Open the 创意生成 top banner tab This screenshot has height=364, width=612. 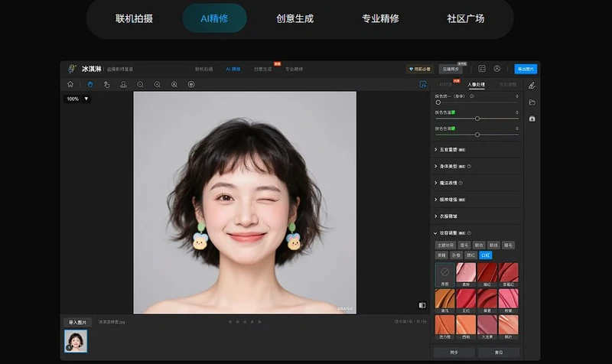[x=295, y=18]
